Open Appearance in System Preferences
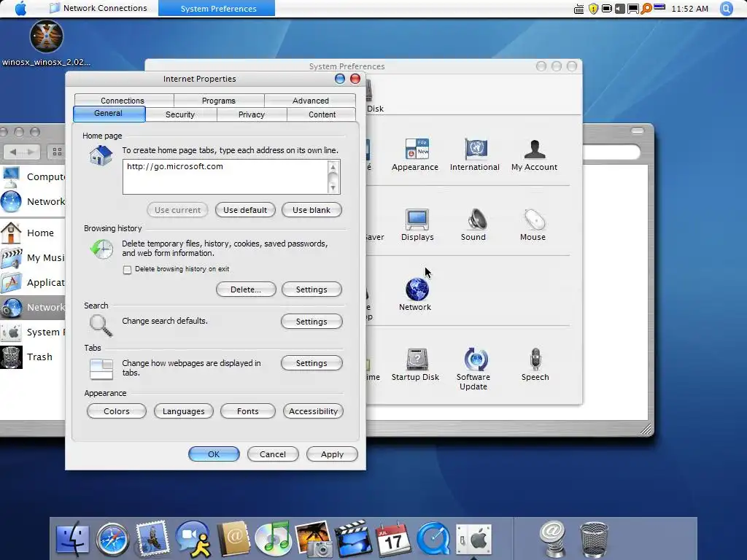 (415, 155)
